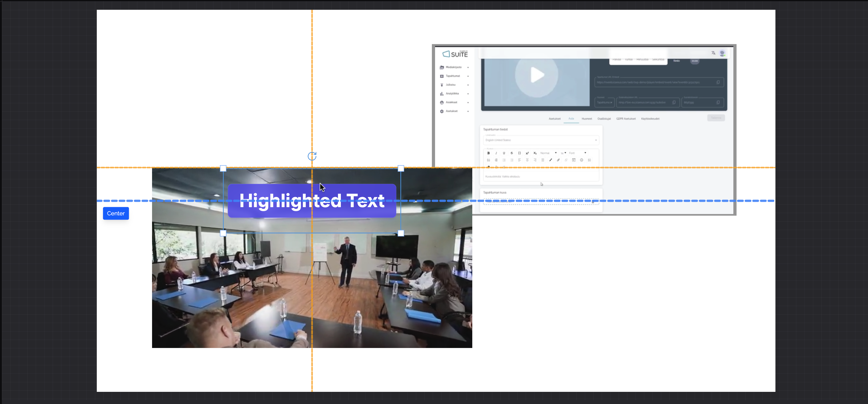This screenshot has height=404, width=868.
Task: Select the Highlighted Text element
Action: pyautogui.click(x=311, y=201)
